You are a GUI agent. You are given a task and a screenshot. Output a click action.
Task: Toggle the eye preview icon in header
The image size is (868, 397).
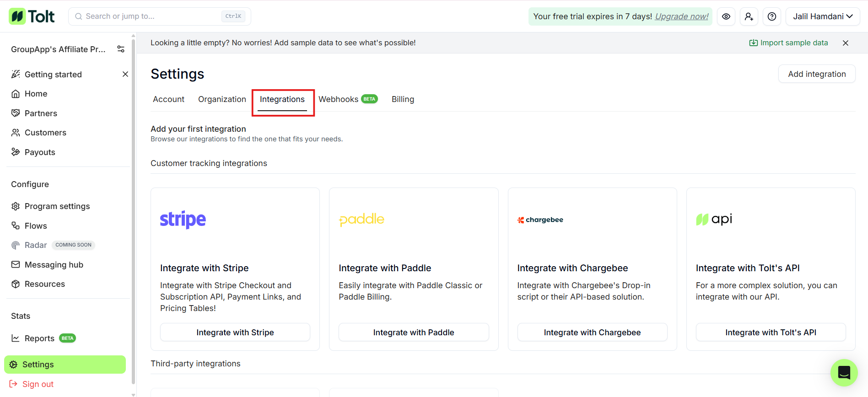[726, 16]
